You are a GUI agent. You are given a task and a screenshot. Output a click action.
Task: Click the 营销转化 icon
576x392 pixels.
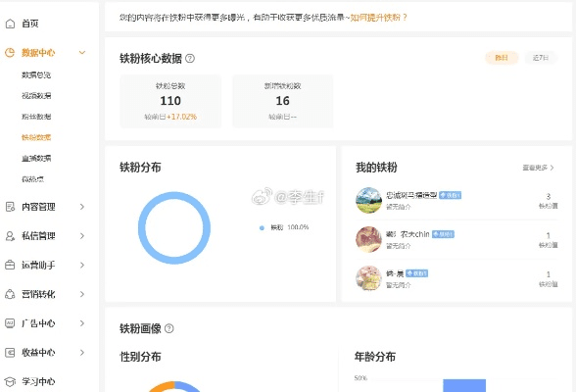[10, 294]
